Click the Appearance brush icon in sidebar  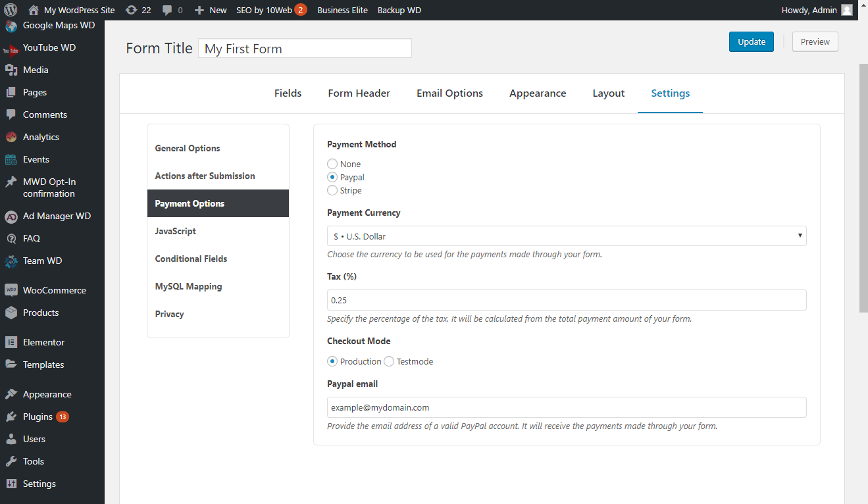pos(11,394)
